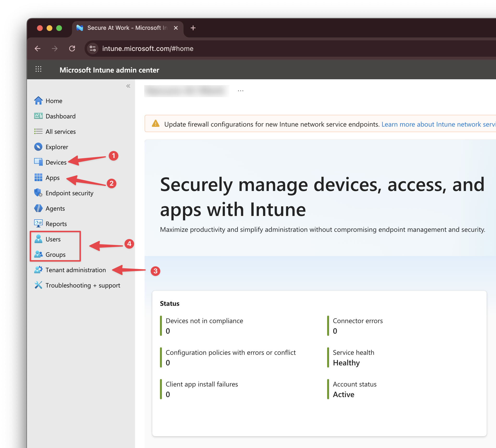The image size is (496, 448).
Task: Return to the Intune Home page
Action: 54,101
